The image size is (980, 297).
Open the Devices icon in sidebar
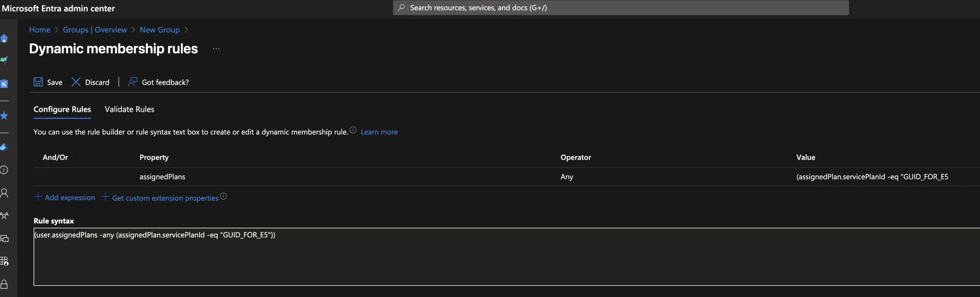(x=4, y=239)
